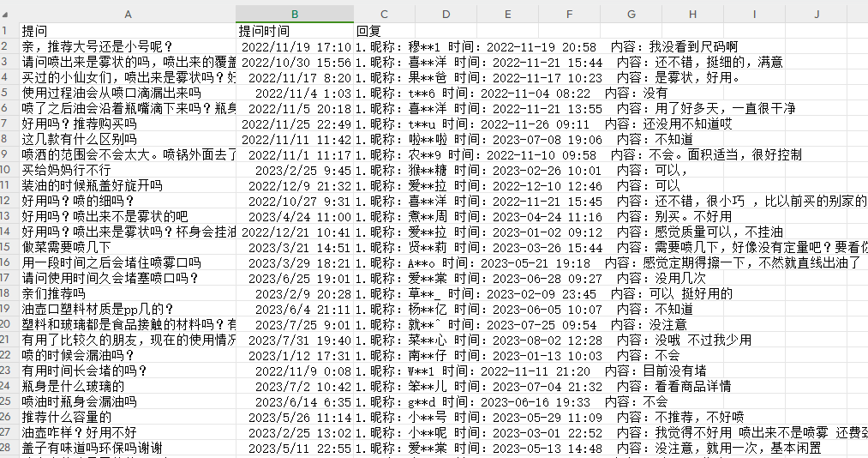Select the timestamp cell 2023/5/11 22:55
Viewport: 868px width, 458px height.
coord(295,448)
